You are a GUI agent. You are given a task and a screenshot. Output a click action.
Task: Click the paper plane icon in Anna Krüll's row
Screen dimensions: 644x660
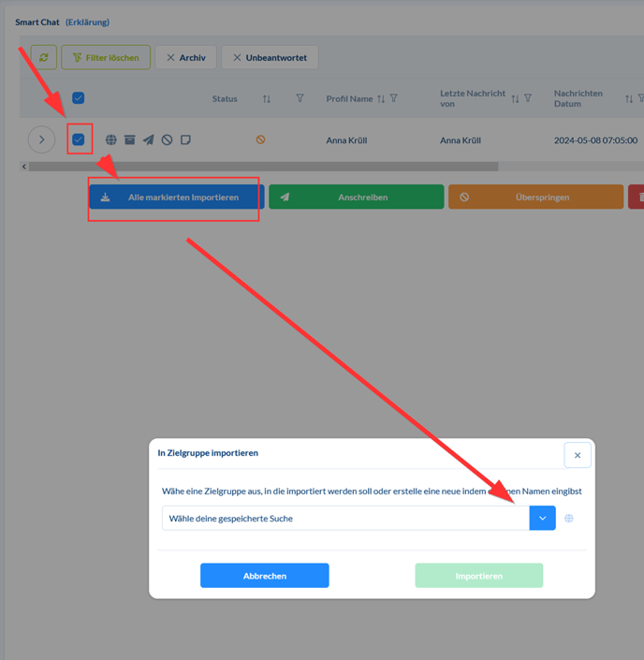coord(148,139)
